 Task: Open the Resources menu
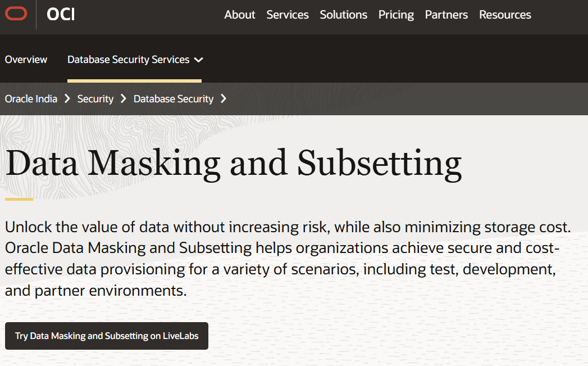pos(504,15)
